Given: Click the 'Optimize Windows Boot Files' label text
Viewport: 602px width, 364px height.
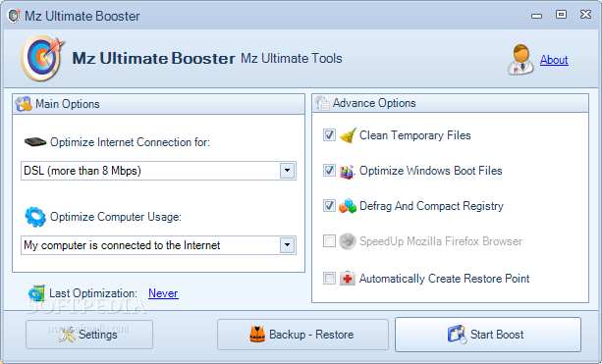Looking at the screenshot, I should click(x=431, y=171).
